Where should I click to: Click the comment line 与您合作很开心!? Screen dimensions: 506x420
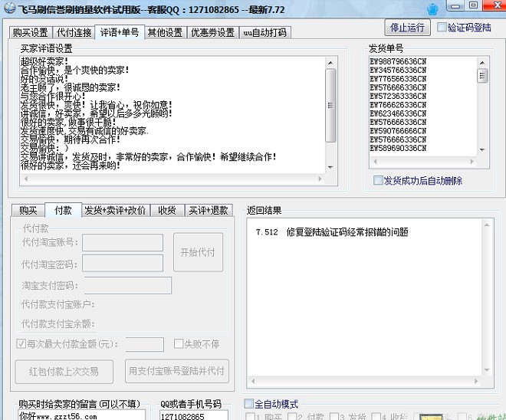[x=53, y=96]
